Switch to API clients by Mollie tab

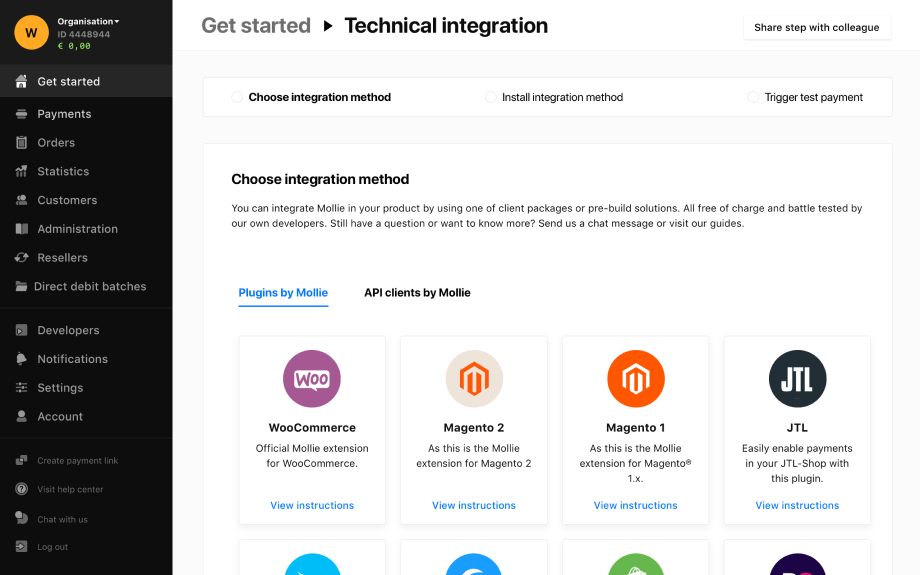point(417,293)
